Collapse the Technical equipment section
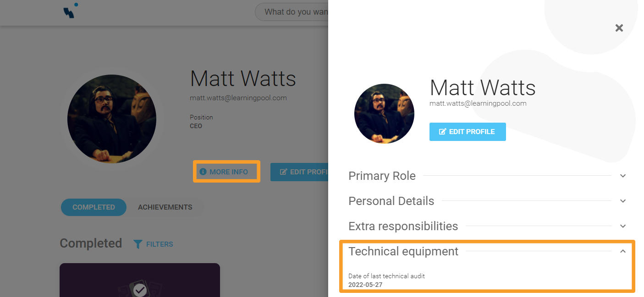Viewport: 644px width, 297px height. [x=623, y=251]
